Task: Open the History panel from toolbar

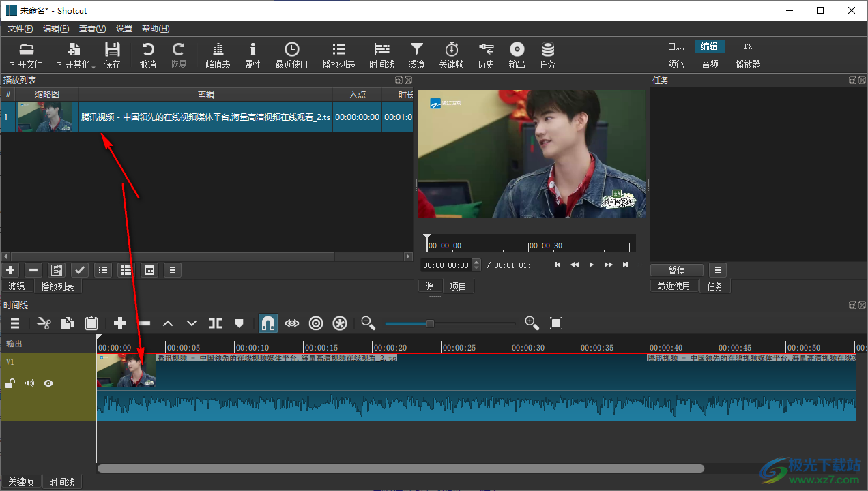Action: [x=486, y=55]
